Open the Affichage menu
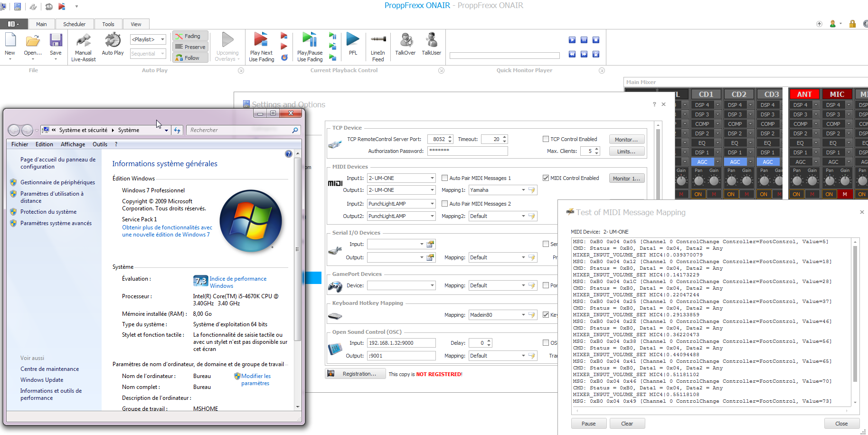Screen dimensions: 868x435 pos(73,144)
